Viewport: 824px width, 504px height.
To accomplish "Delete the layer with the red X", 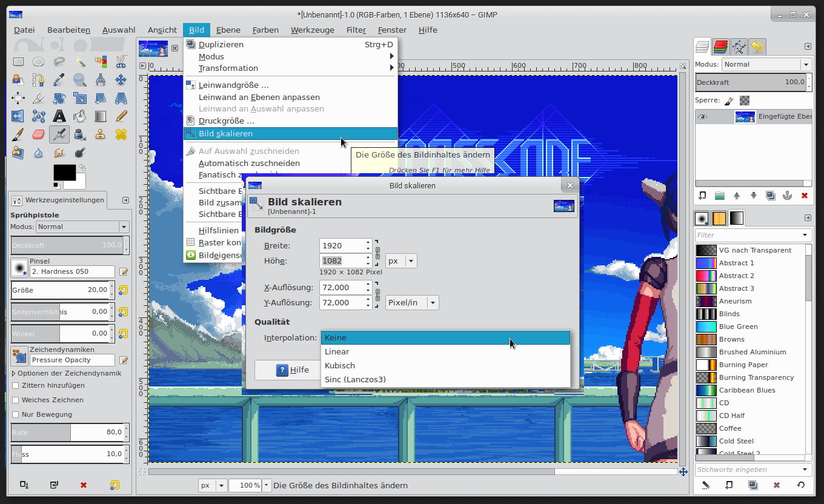I will (x=805, y=196).
